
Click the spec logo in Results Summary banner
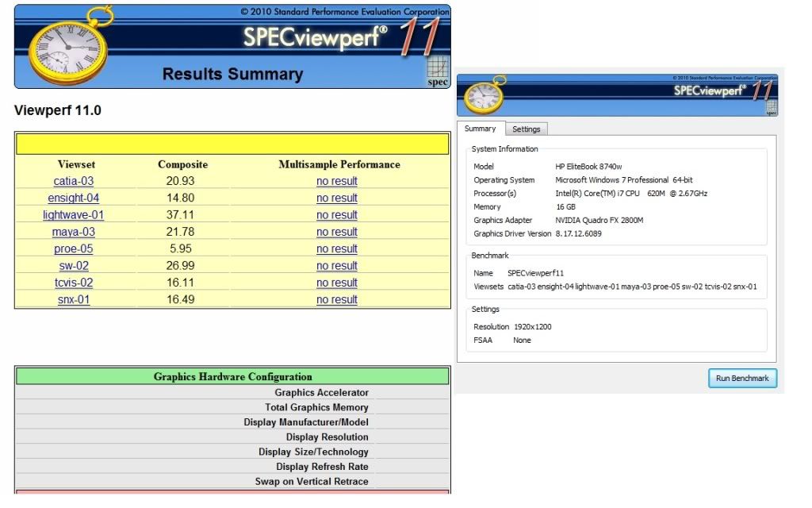(438, 71)
